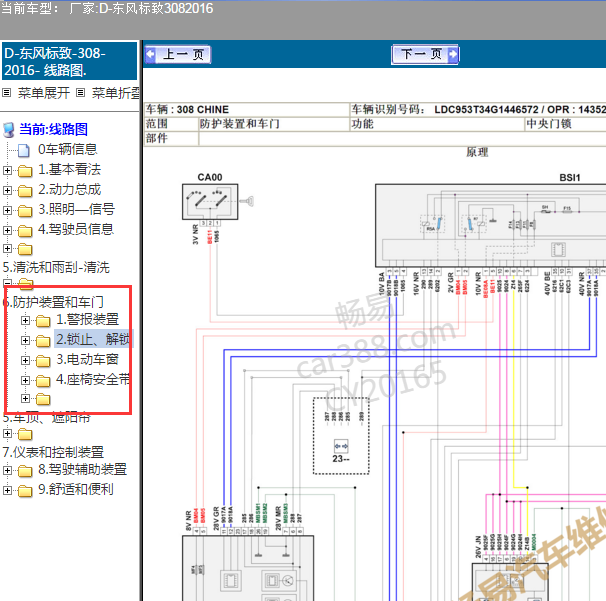
Task: Click folder icon of 9.舒适和便利
Action: click(x=25, y=491)
